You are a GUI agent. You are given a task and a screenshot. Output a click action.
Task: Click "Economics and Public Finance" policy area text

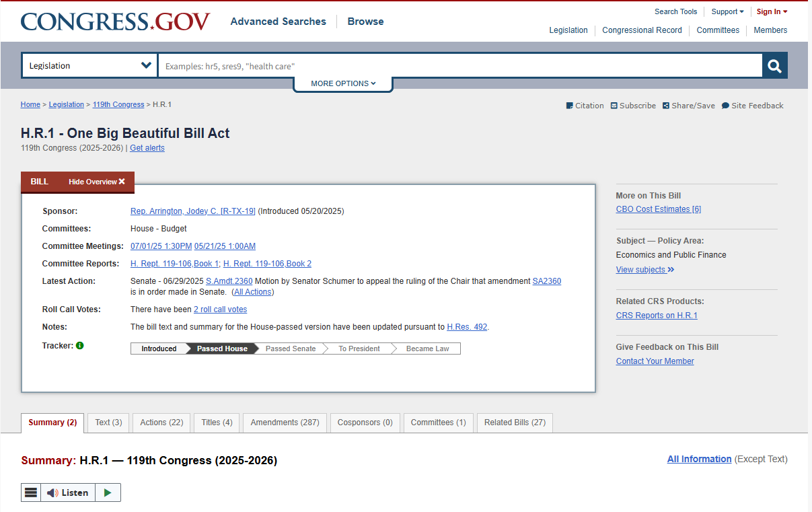[671, 255]
